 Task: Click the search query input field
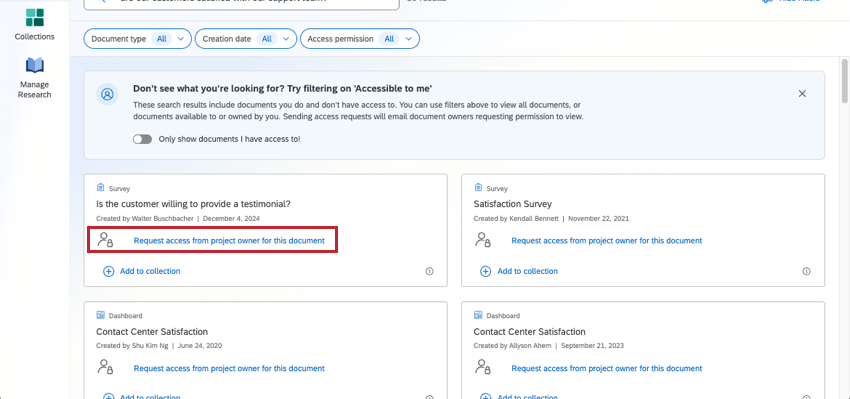[x=241, y=3]
